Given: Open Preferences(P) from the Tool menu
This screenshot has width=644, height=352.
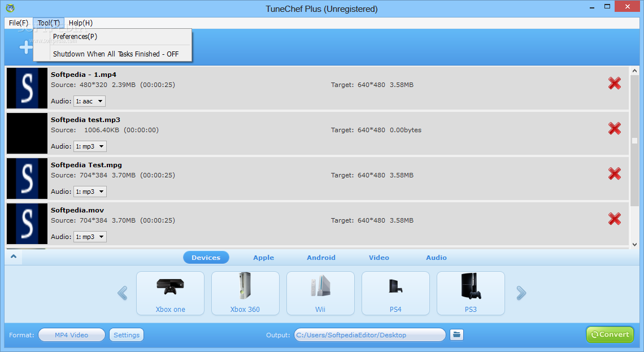Looking at the screenshot, I should [x=75, y=37].
